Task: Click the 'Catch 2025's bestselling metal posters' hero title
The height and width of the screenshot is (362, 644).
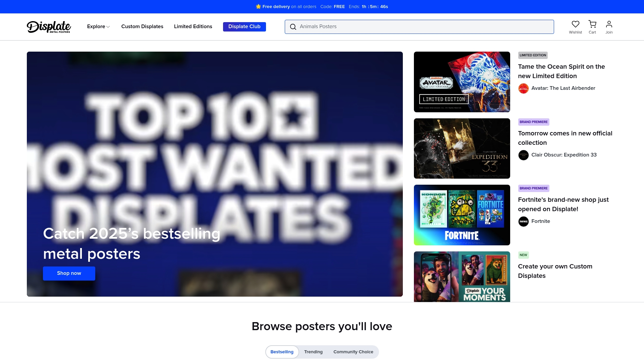Action: click(x=131, y=244)
